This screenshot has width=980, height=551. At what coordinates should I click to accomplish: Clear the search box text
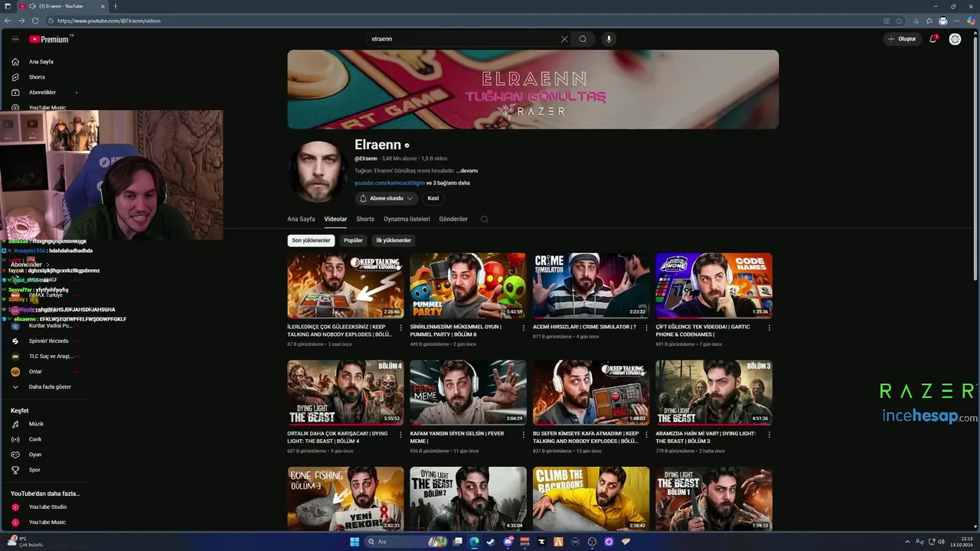[564, 39]
